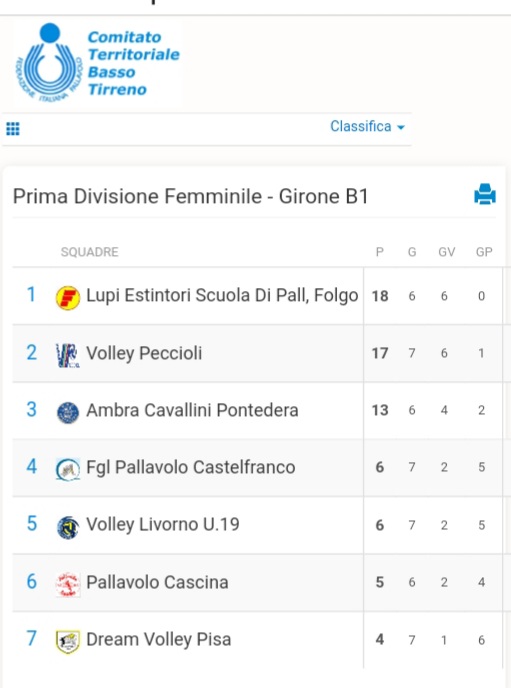The height and width of the screenshot is (688, 511).
Task: Click the Volley Peccioli team logo
Action: [x=68, y=355]
